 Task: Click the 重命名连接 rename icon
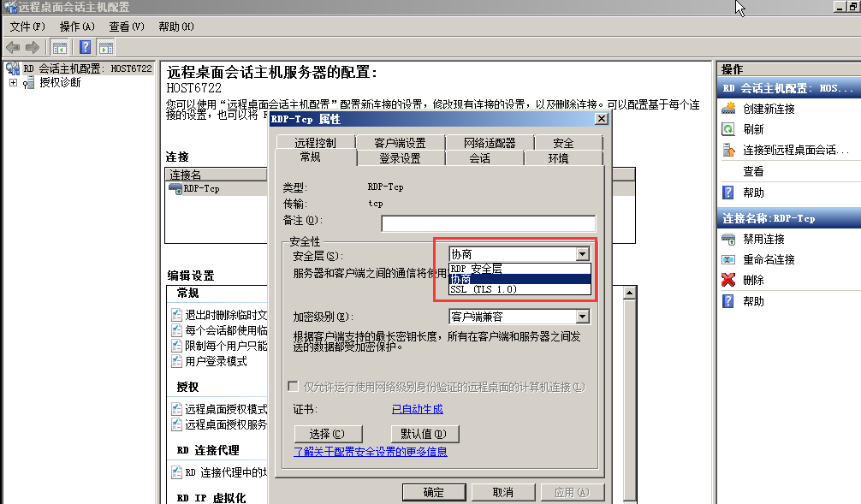730,259
